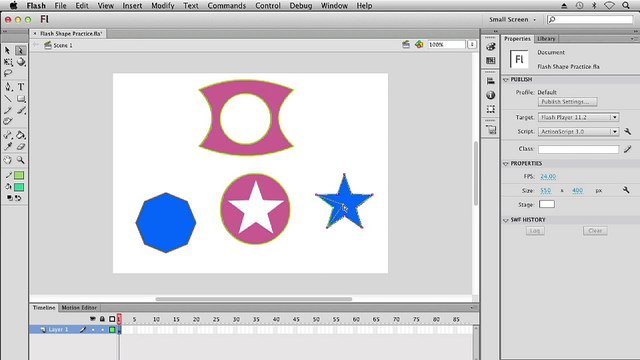Open the Align panel icon
This screenshot has width=640, height=360.
point(491,81)
